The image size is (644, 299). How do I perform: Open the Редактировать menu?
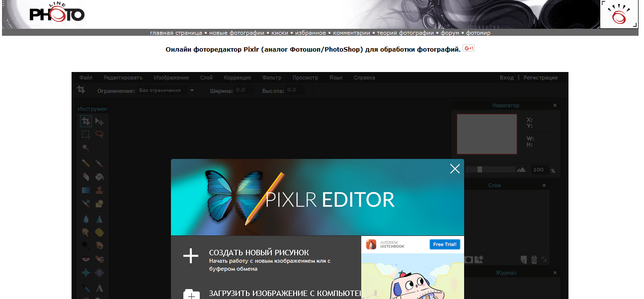123,77
